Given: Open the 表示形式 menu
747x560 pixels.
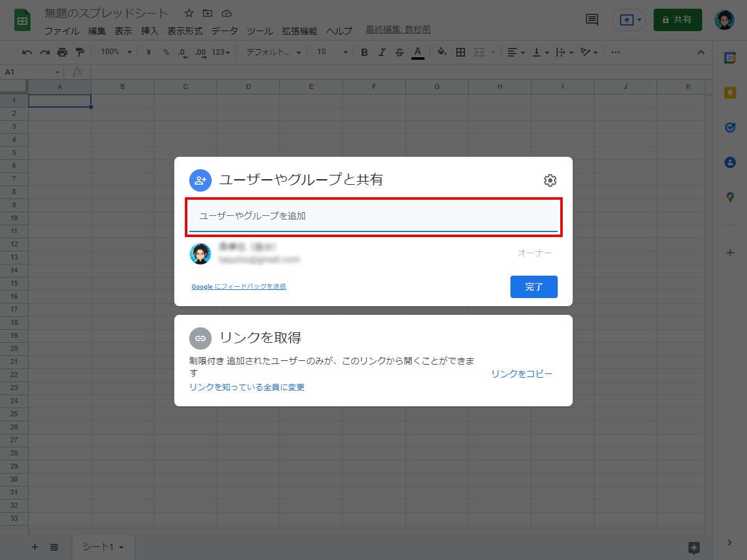Looking at the screenshot, I should (x=186, y=30).
